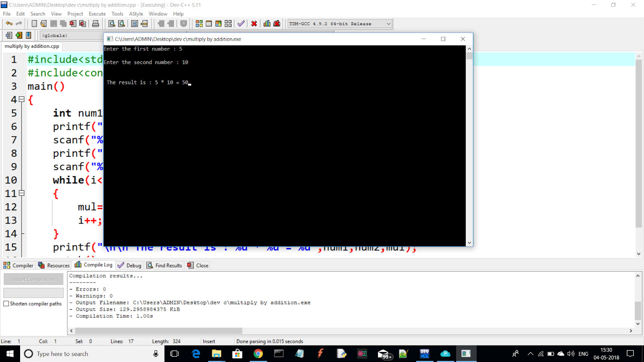This screenshot has height=362, width=644.
Task: Open the Profile Analysis bar-chart toolbar icon
Action: pos(267,23)
